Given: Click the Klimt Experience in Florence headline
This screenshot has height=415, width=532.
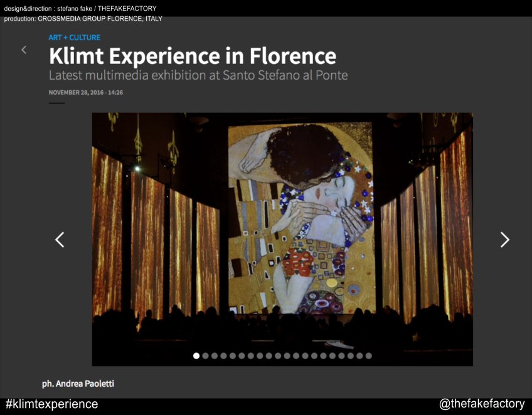Looking at the screenshot, I should (x=192, y=56).
